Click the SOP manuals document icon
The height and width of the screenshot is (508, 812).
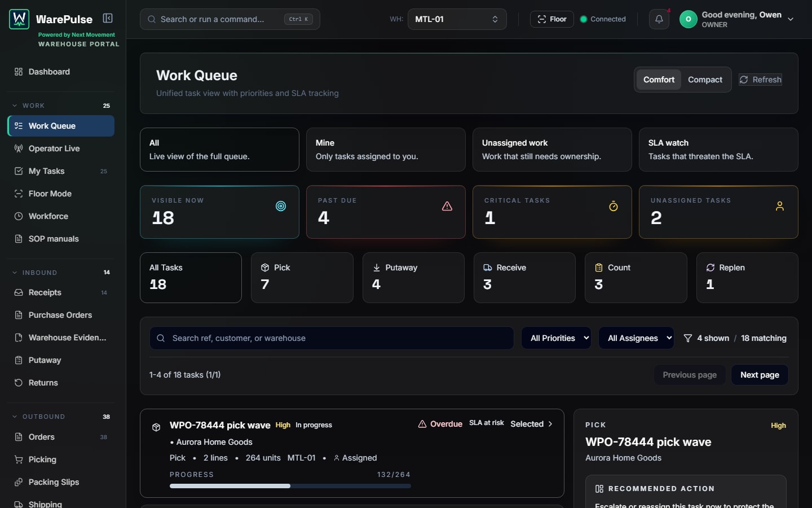(x=19, y=239)
